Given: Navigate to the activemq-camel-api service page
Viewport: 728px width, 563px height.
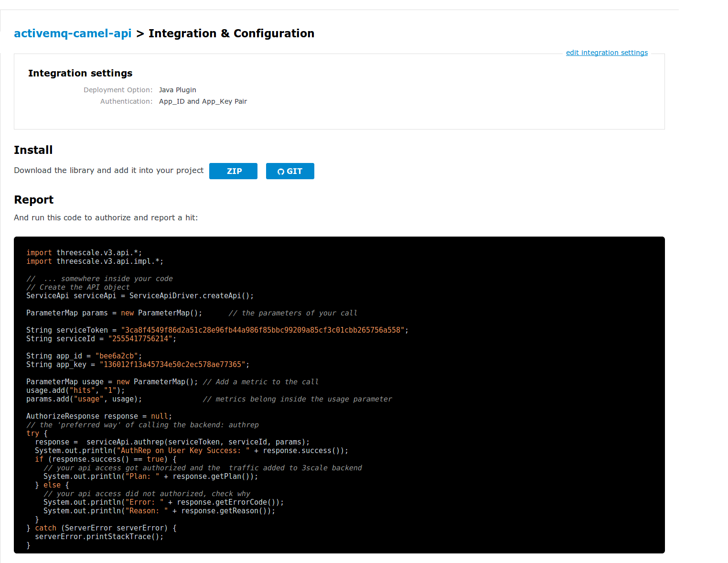Looking at the screenshot, I should (72, 33).
